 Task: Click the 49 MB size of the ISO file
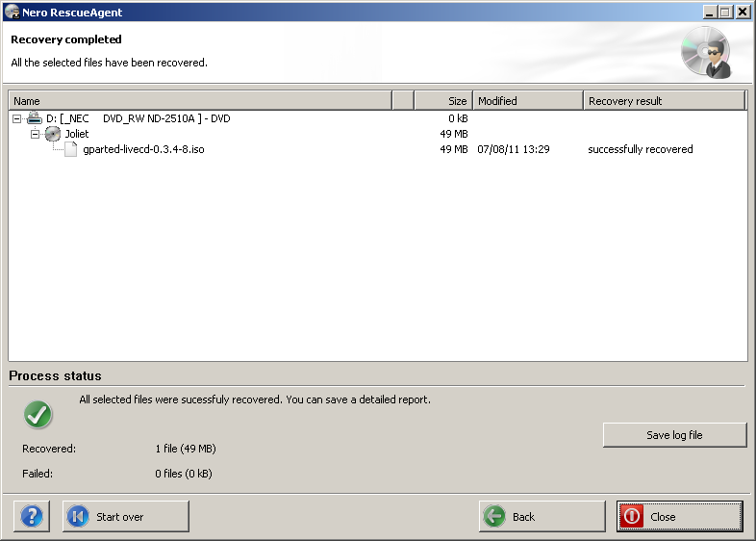click(x=454, y=149)
